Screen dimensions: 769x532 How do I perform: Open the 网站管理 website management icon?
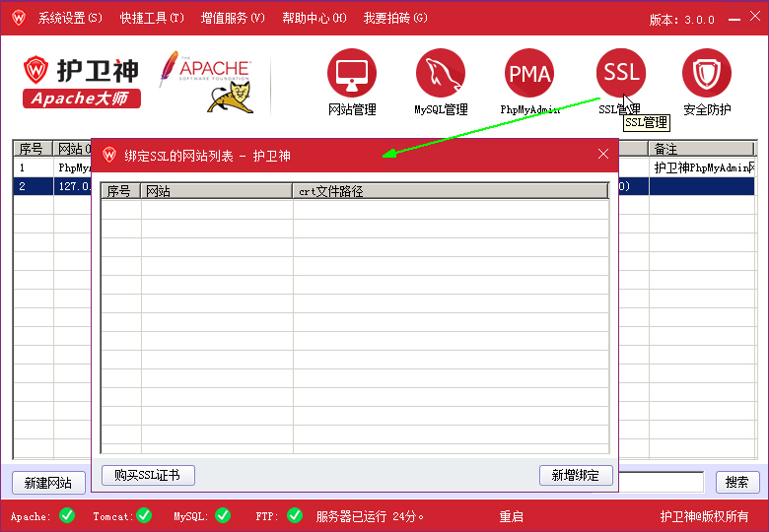click(x=352, y=73)
